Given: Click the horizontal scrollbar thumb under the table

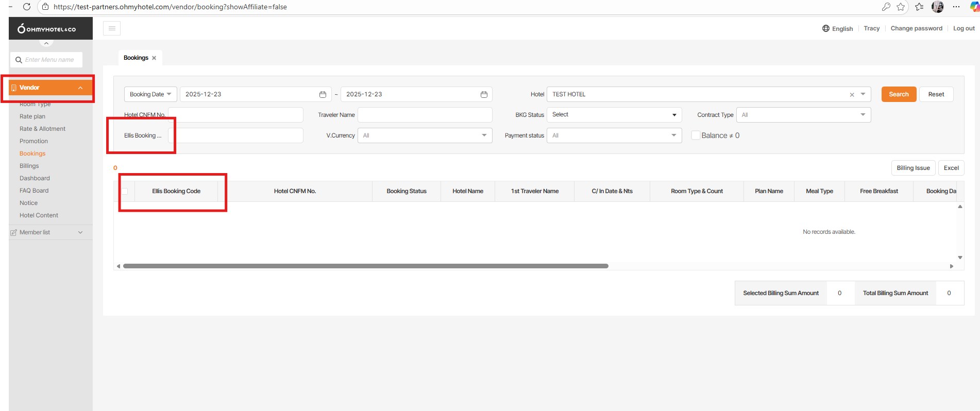Looking at the screenshot, I should coord(366,266).
